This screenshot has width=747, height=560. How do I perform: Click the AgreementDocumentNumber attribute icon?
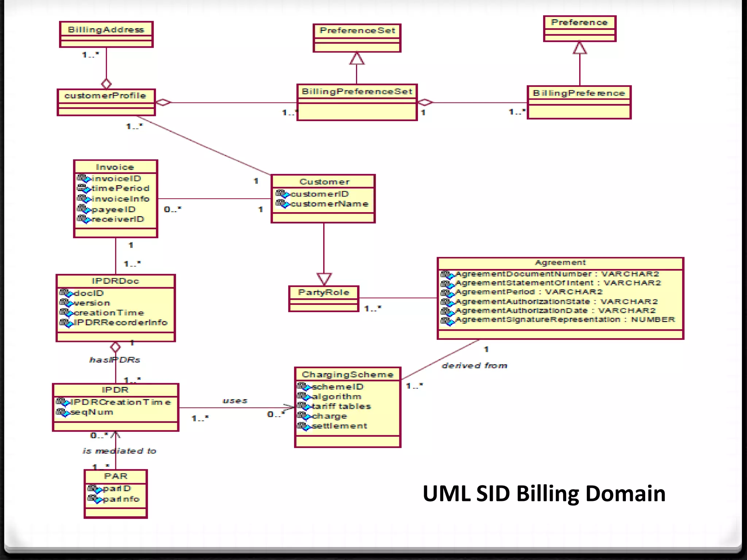[447, 274]
